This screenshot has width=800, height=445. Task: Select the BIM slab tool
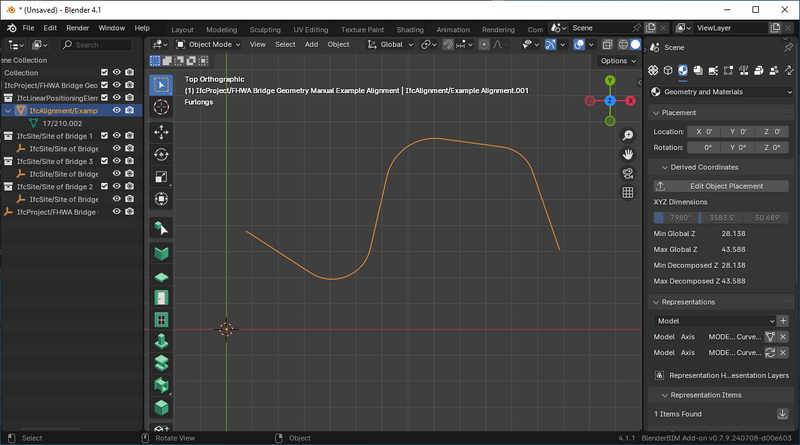pos(161,277)
